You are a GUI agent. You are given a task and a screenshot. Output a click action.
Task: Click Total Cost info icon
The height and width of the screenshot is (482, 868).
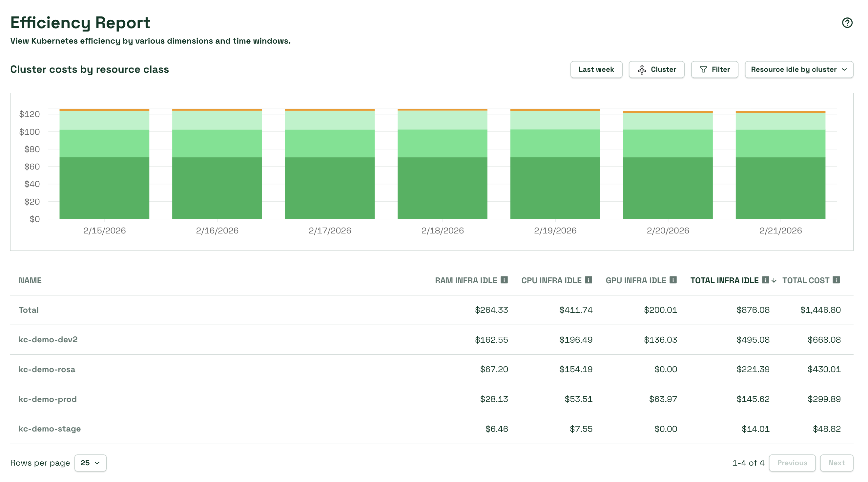point(836,280)
